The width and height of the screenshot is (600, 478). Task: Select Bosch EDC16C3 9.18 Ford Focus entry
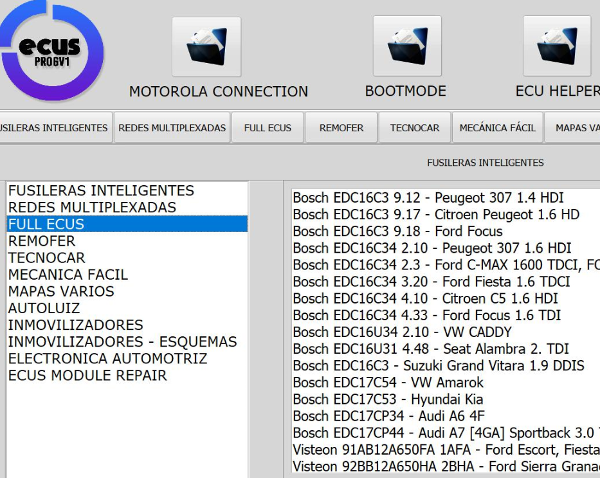pyautogui.click(x=446, y=232)
